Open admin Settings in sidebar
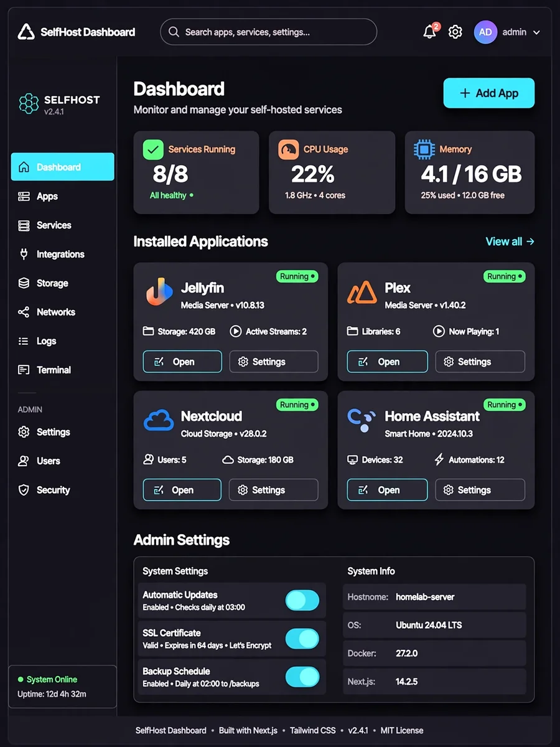 (62, 432)
